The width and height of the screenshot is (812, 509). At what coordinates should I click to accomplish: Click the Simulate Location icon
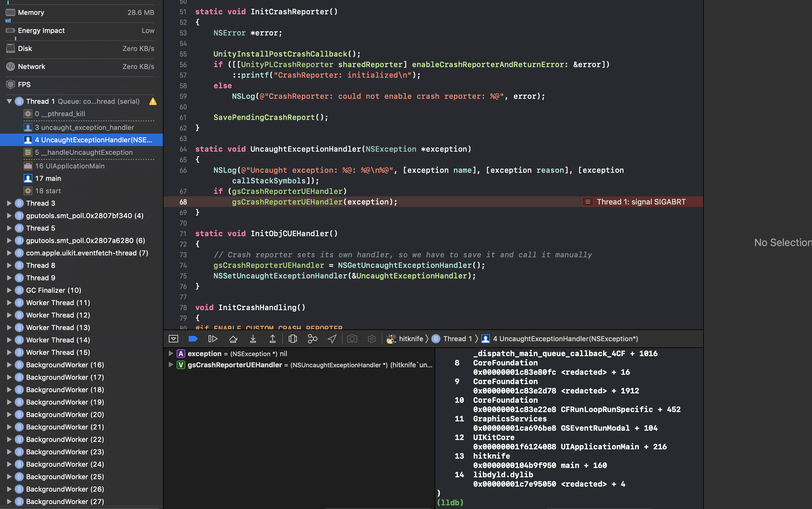click(x=332, y=339)
